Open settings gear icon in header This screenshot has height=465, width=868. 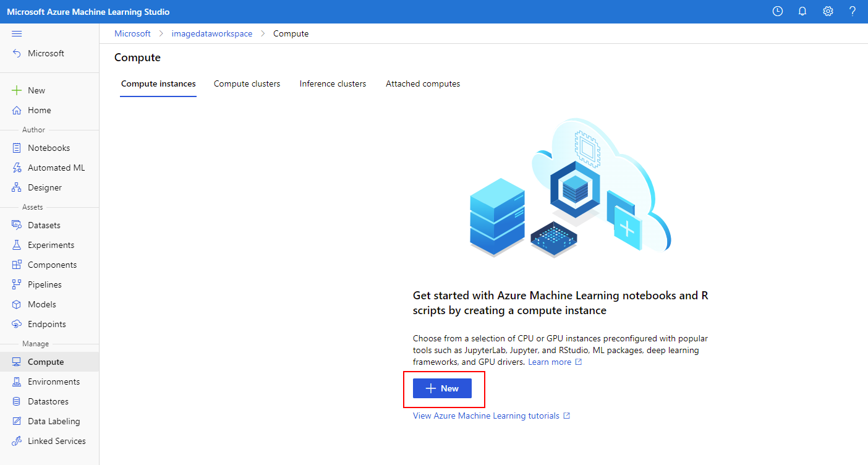(828, 11)
